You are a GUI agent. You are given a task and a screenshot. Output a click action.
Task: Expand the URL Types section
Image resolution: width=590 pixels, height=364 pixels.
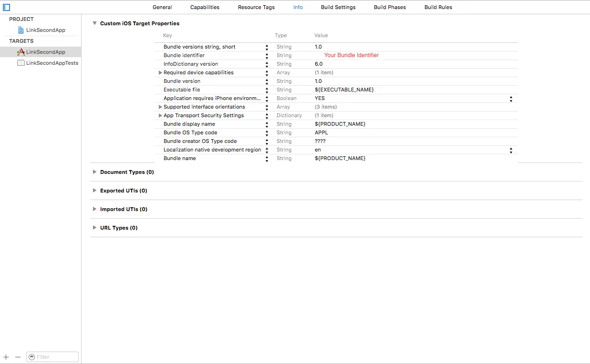pos(94,228)
